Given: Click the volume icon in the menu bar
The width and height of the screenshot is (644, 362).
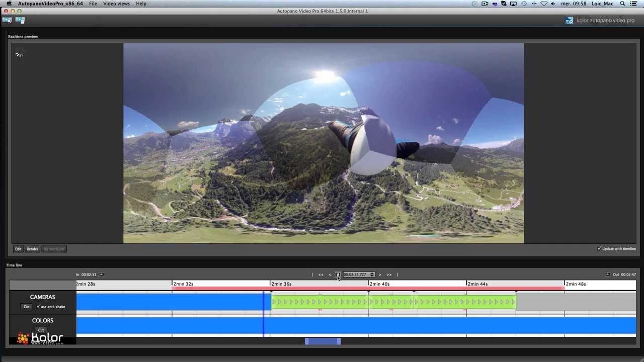Looking at the screenshot, I should click(x=553, y=4).
